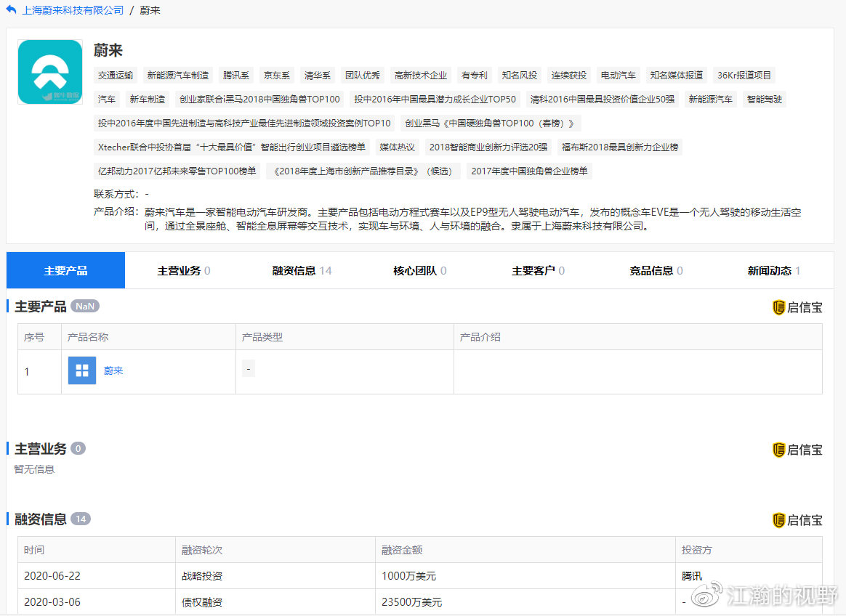Select the 腾讯系 tag
The image size is (846, 616).
[x=236, y=75]
